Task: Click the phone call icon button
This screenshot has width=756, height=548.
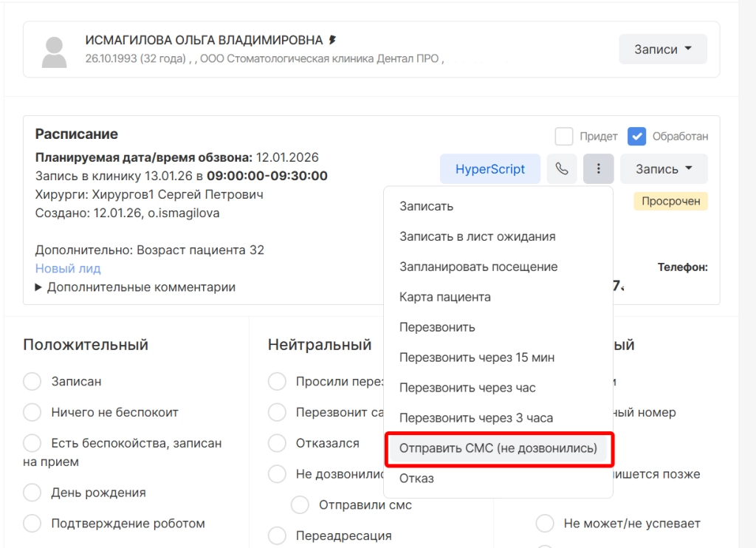Action: [x=562, y=169]
